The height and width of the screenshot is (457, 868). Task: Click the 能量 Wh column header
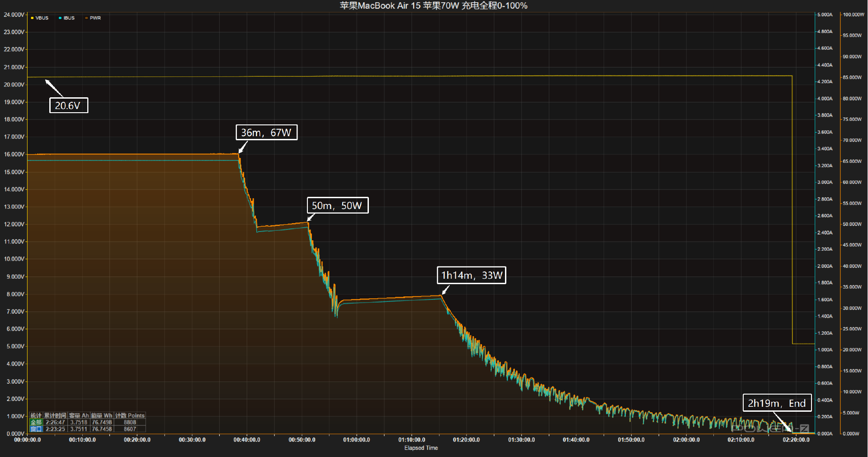point(102,415)
